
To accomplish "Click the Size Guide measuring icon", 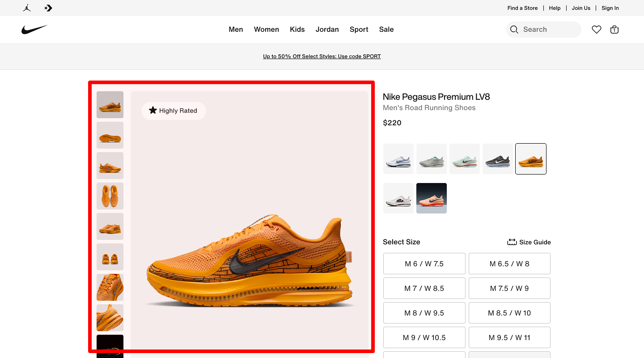I will (511, 242).
